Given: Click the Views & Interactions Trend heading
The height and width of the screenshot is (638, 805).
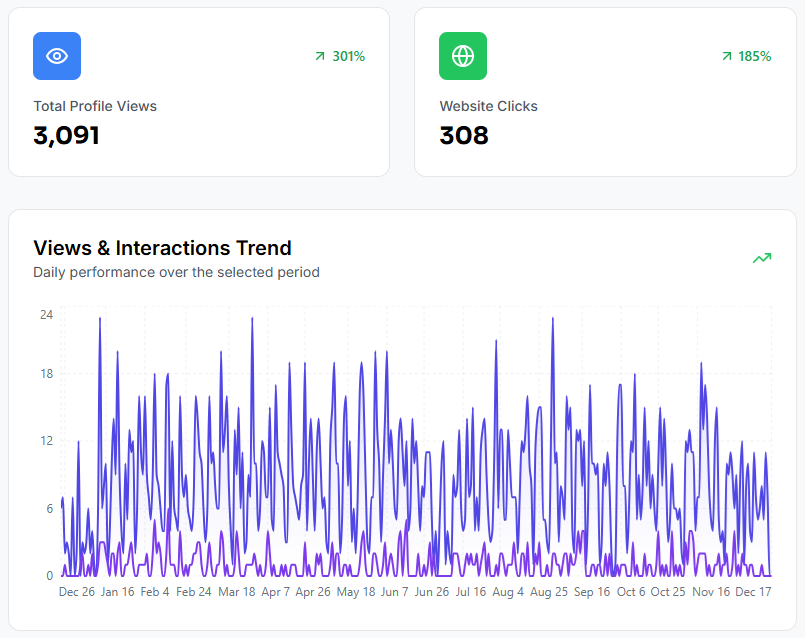Looking at the screenshot, I should [x=162, y=248].
